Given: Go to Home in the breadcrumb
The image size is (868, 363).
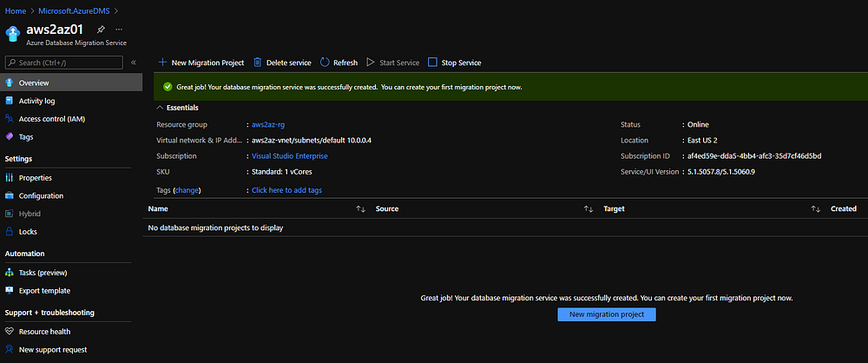Looking at the screenshot, I should click(x=16, y=10).
